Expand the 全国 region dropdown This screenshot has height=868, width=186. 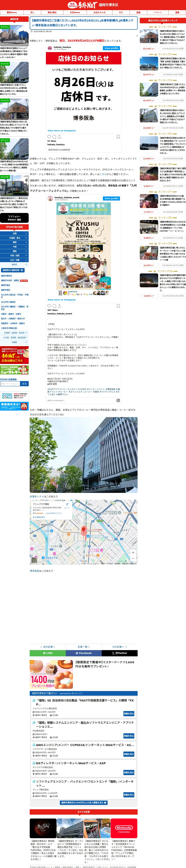pos(14,233)
